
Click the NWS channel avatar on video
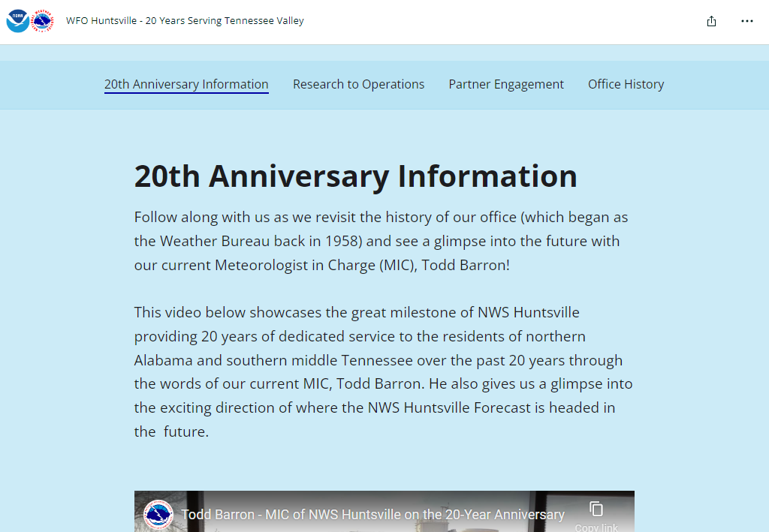158,515
